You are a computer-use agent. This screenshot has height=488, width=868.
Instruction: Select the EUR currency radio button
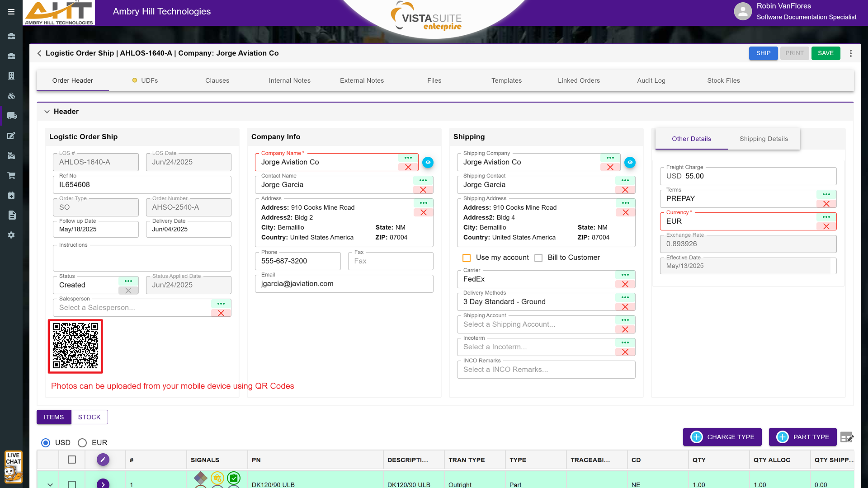point(82,443)
